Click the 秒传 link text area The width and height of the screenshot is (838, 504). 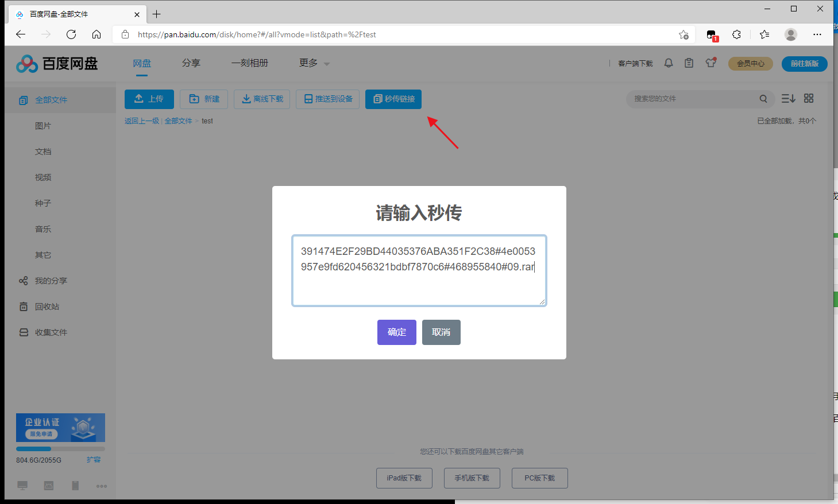click(419, 270)
